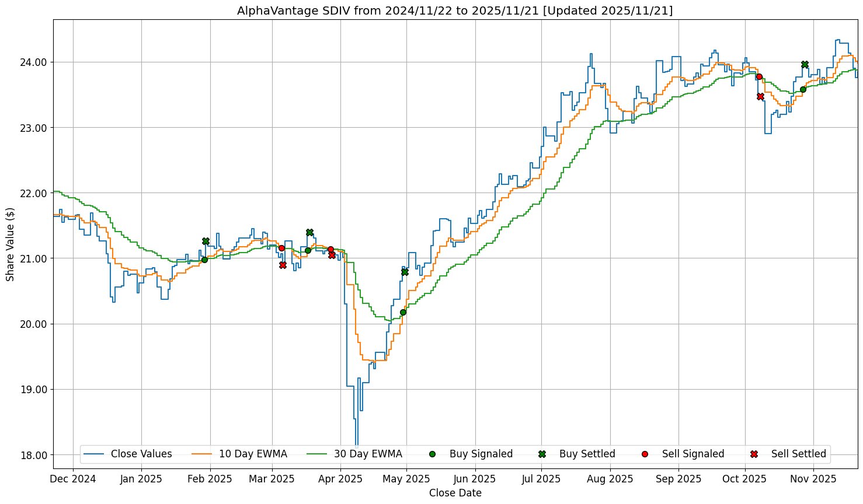863x504 pixels.
Task: Click the Sell Settled red X in the legend
Action: tap(754, 454)
